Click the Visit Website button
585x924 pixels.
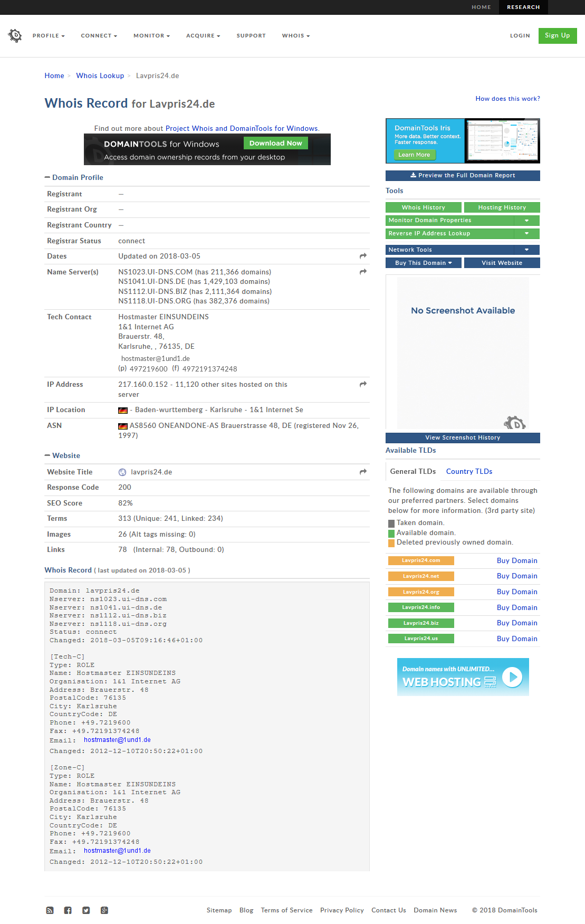[502, 263]
